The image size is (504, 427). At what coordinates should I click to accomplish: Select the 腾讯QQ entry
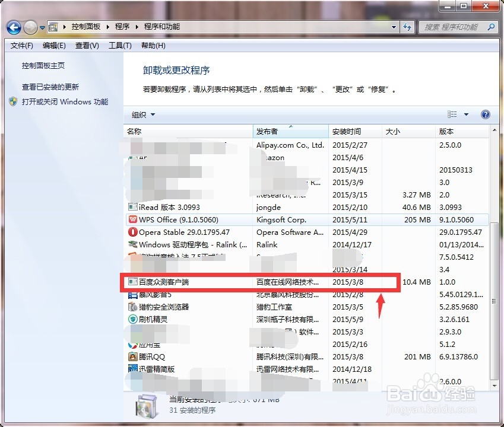click(307, 357)
